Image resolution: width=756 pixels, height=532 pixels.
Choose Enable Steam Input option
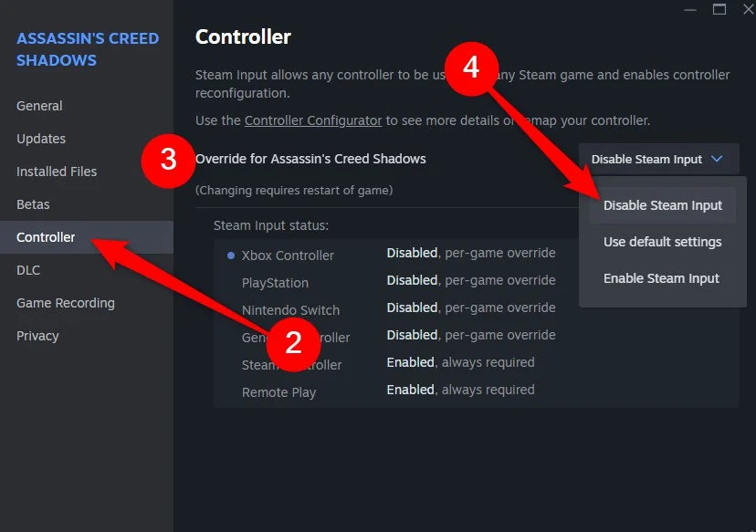click(x=662, y=278)
